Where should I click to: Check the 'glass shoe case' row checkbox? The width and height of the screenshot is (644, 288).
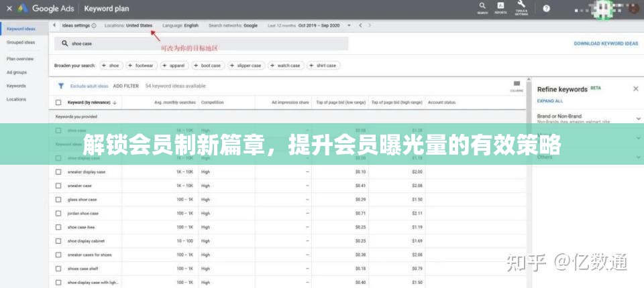tap(58, 200)
